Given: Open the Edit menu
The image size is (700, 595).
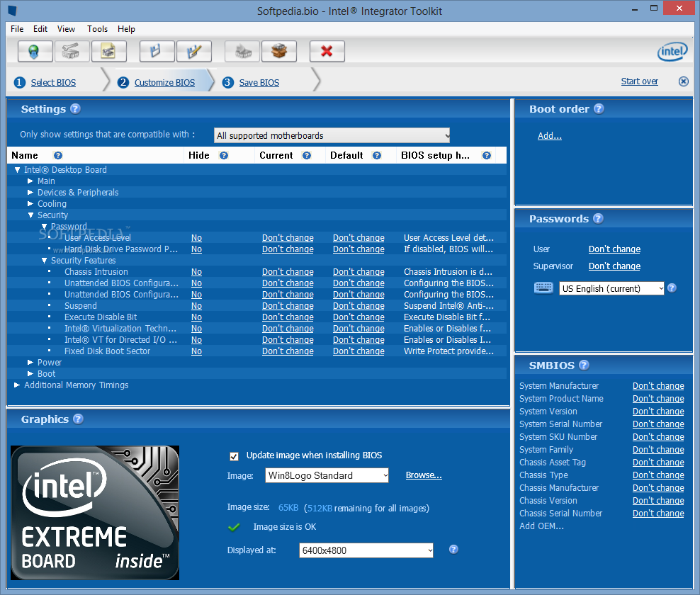Looking at the screenshot, I should tap(40, 29).
